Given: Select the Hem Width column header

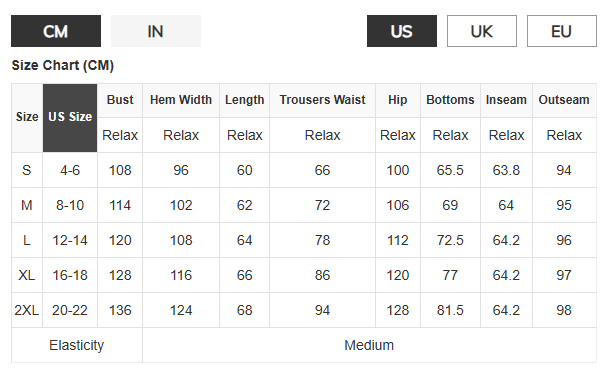Looking at the screenshot, I should tap(181, 100).
